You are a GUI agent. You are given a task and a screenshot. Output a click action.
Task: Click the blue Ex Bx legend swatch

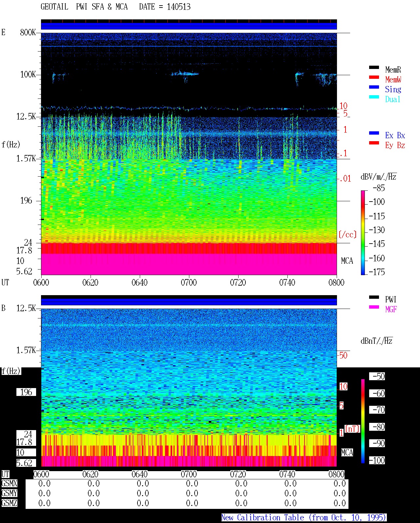tap(374, 133)
